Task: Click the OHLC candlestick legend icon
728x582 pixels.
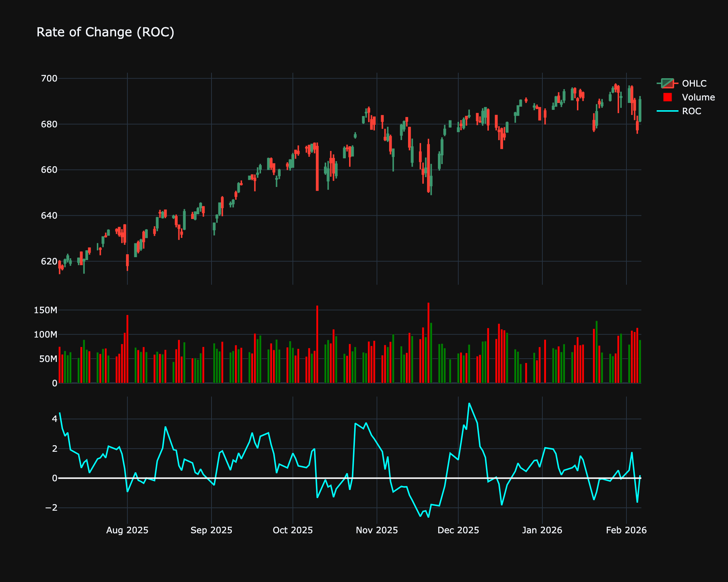Action: click(667, 83)
